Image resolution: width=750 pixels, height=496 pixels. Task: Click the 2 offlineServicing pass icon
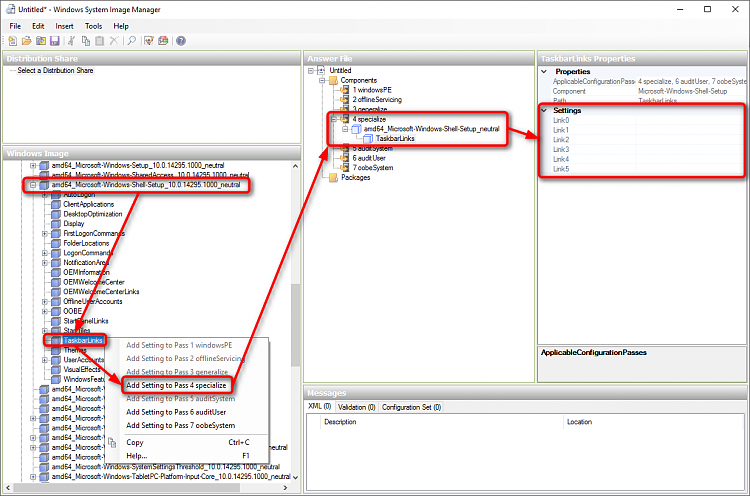pos(344,99)
